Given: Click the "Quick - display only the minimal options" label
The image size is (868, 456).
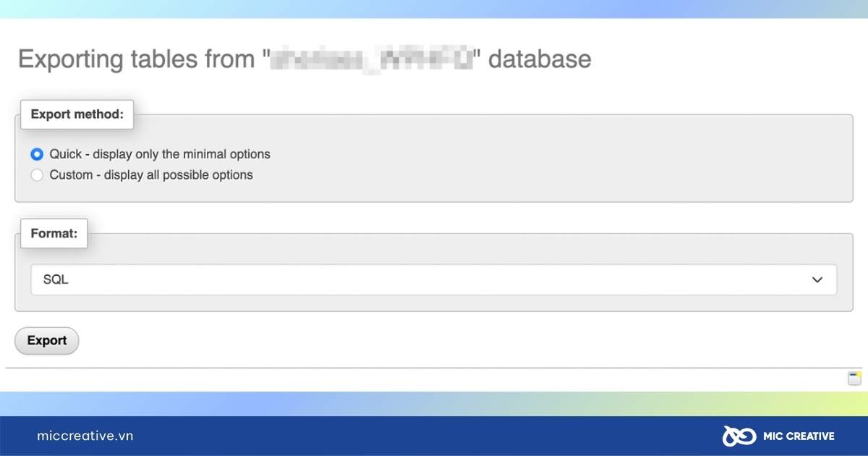Looking at the screenshot, I should click(x=160, y=154).
